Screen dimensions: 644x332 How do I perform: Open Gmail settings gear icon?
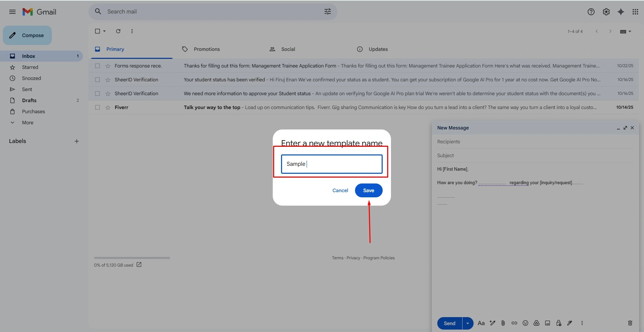606,12
